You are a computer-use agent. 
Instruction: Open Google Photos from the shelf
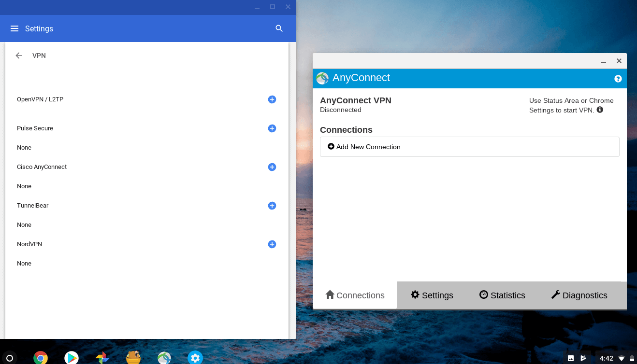(x=102, y=358)
